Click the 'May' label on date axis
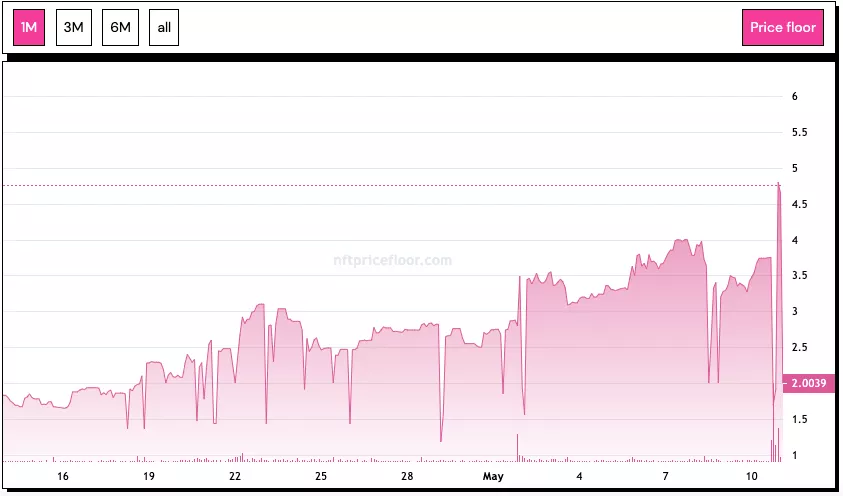Screen dimensions: 843x496 coord(493,476)
